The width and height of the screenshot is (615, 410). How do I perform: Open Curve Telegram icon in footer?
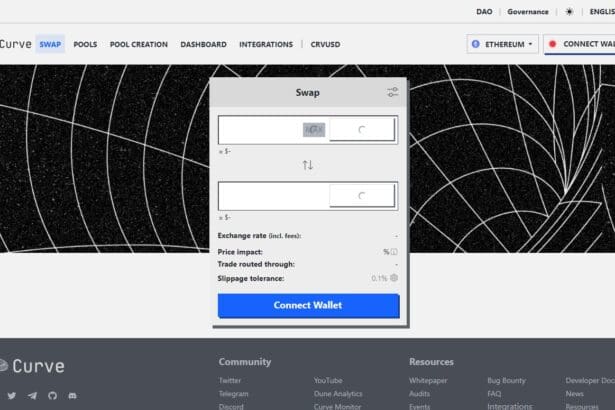pyautogui.click(x=33, y=395)
